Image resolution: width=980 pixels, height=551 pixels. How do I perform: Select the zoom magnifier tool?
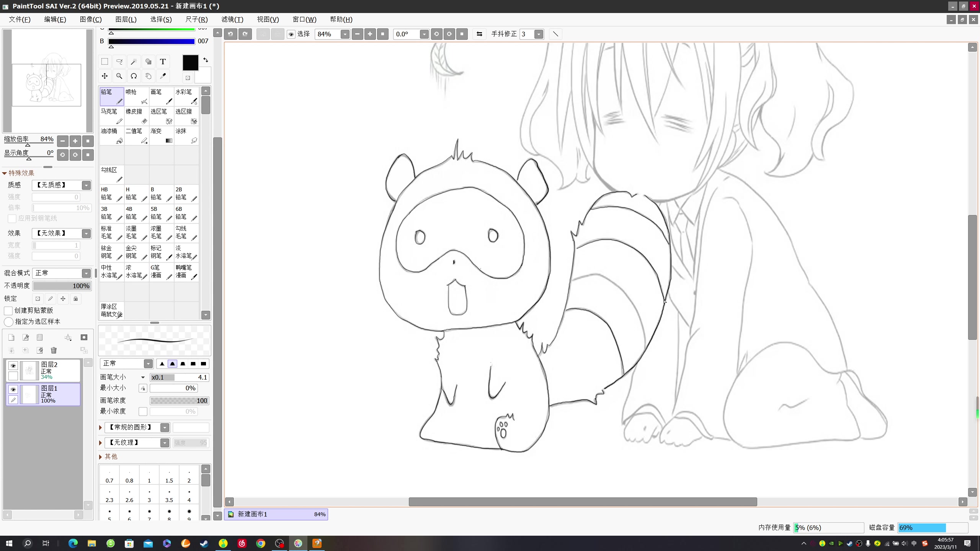(x=119, y=76)
